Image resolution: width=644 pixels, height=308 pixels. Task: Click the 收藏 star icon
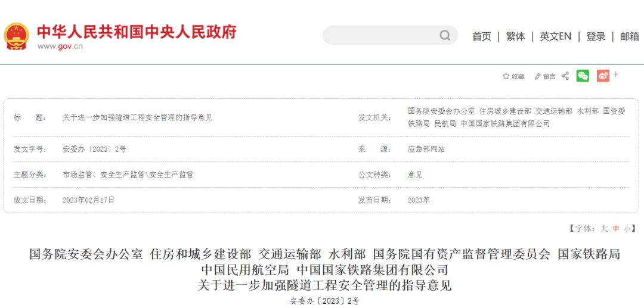click(x=506, y=76)
